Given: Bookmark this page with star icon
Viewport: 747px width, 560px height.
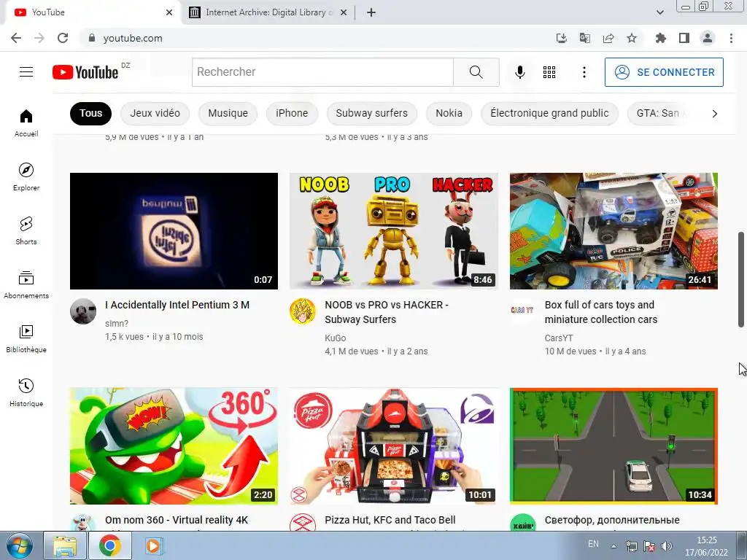Looking at the screenshot, I should pyautogui.click(x=632, y=38).
